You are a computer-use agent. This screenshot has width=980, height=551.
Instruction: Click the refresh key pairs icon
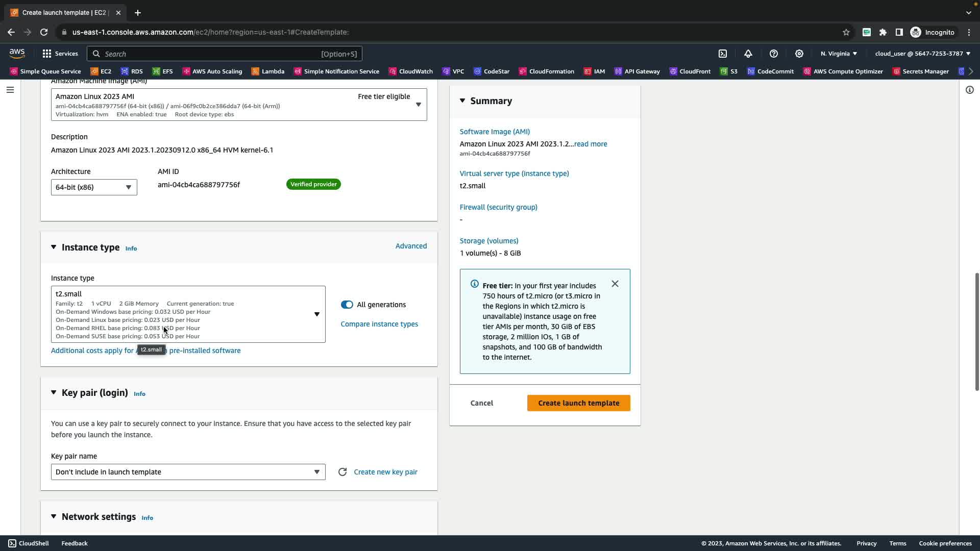pyautogui.click(x=342, y=472)
